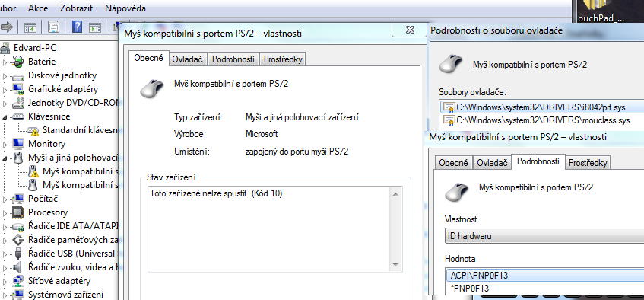Image resolution: width=644 pixels, height=300 pixels.
Task: Select the Počítač tree item
Action: point(43,199)
